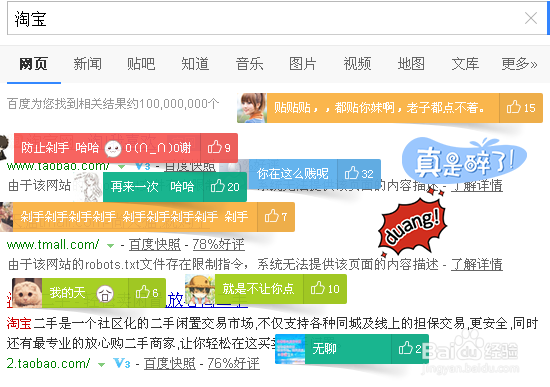Switch to the 新闻 tab
Screen dimensions: 550x387
(88, 64)
